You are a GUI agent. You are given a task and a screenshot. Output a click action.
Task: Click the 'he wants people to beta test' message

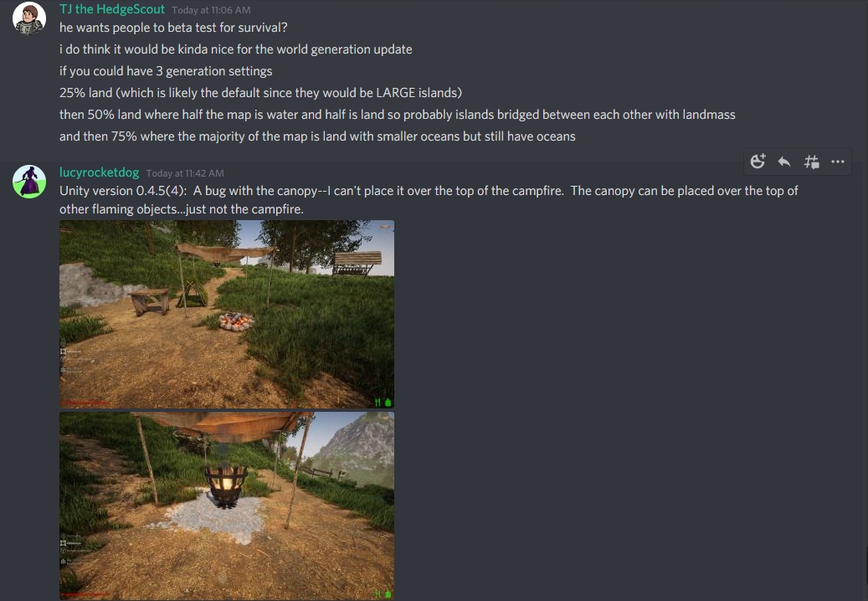pos(173,28)
